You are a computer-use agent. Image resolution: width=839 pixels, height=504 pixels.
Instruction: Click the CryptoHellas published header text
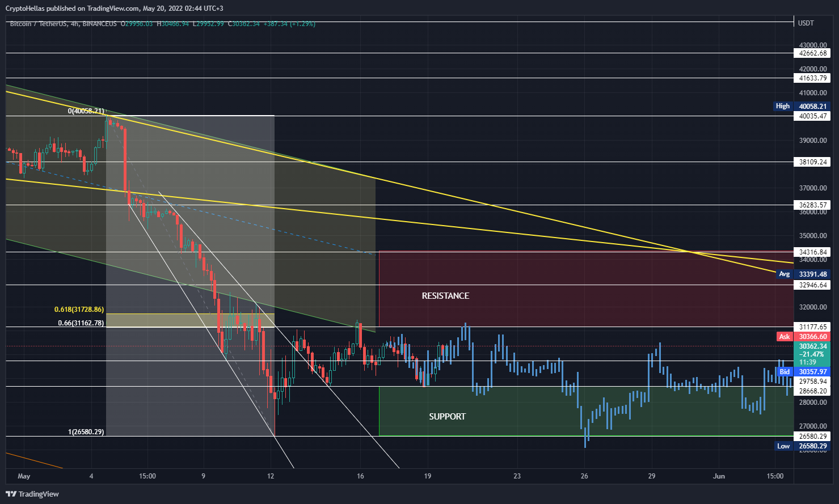click(115, 9)
